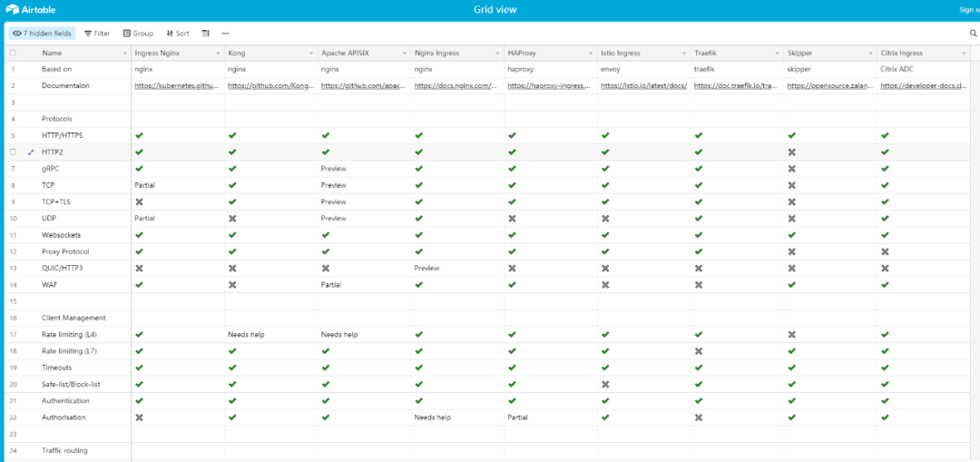
Task: Open the more options ellipsis menu
Action: point(225,34)
